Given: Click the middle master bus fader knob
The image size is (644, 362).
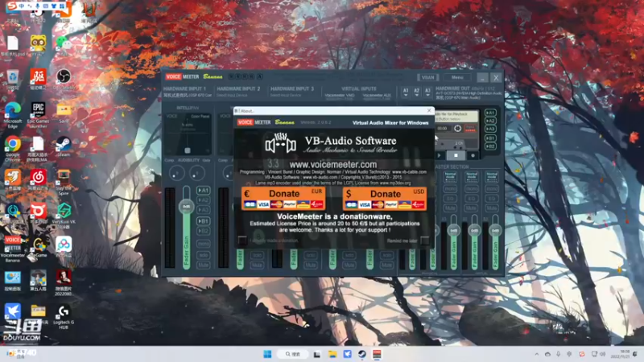Looking at the screenshot, I should pyautogui.click(x=474, y=231).
